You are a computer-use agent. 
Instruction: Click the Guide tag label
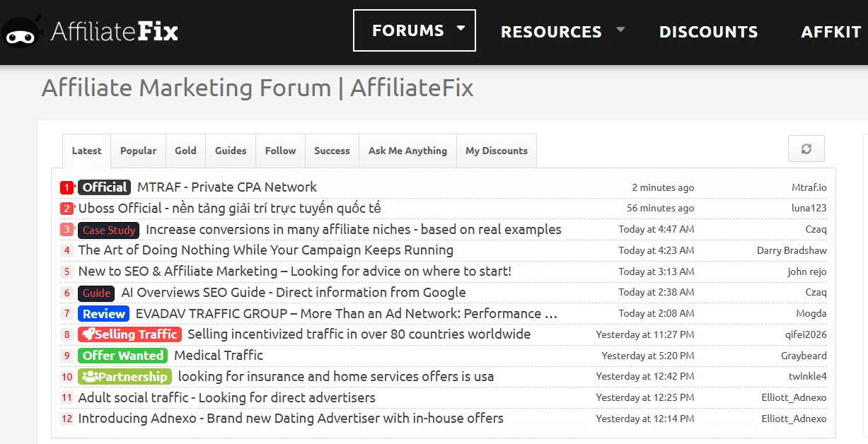(96, 293)
